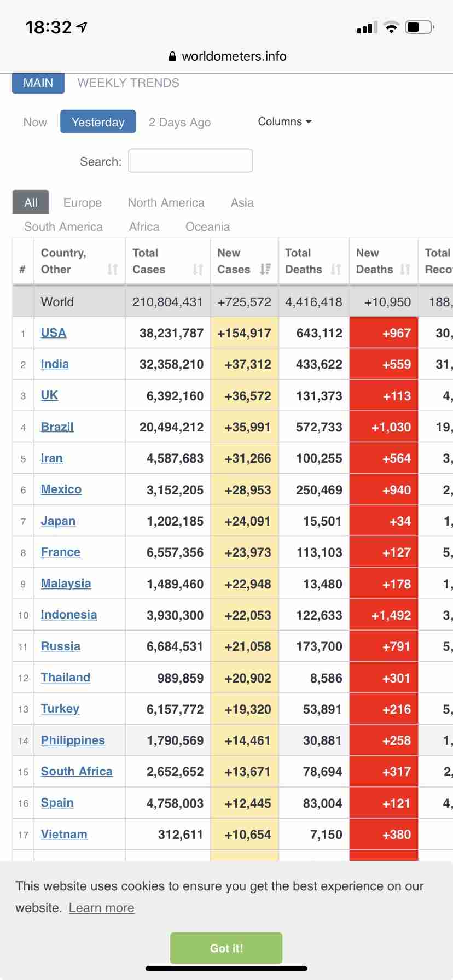Screen dimensions: 453x980
Task: Open the Columns dropdown
Action: (284, 121)
